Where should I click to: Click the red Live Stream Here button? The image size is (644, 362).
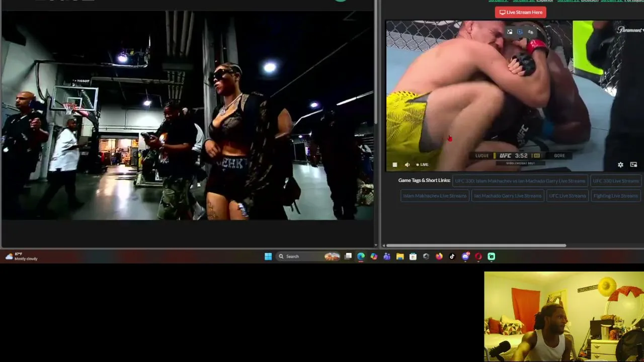520,12
